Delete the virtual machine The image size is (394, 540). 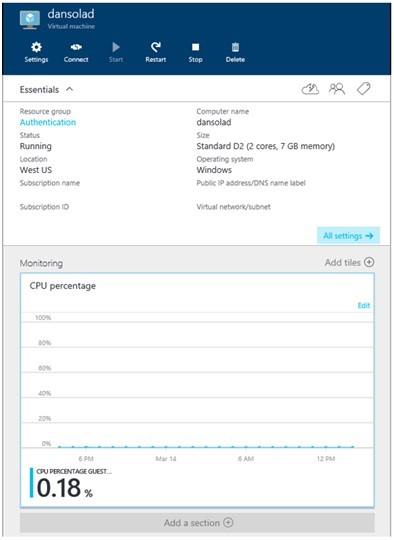[x=235, y=52]
